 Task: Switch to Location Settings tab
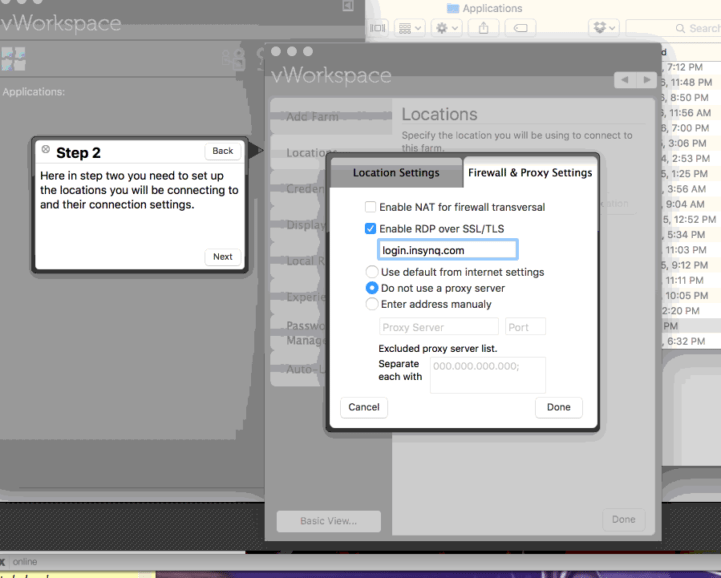tap(396, 173)
